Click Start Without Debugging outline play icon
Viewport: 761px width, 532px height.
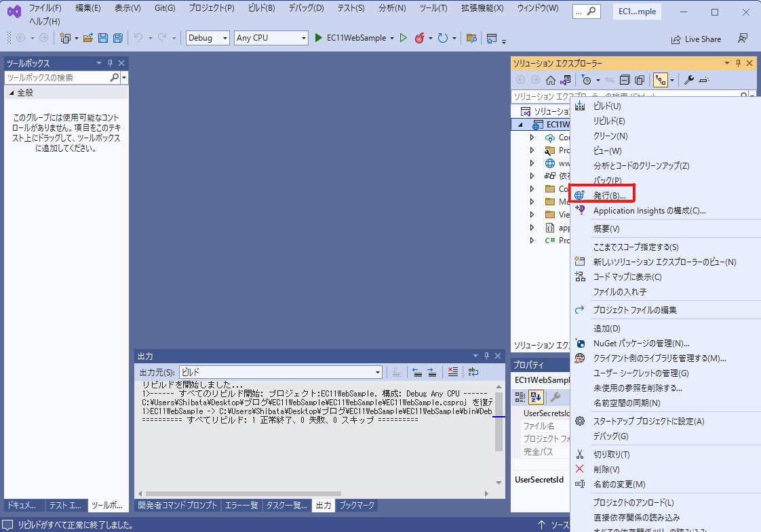coord(404,38)
